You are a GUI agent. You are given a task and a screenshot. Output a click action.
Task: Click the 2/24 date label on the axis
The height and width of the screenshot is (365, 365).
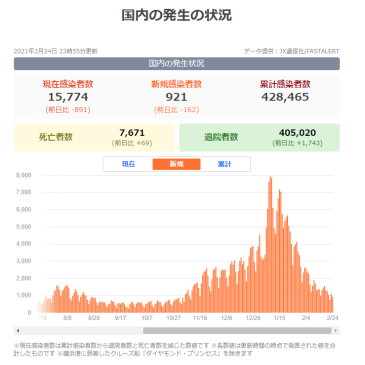(x=332, y=318)
